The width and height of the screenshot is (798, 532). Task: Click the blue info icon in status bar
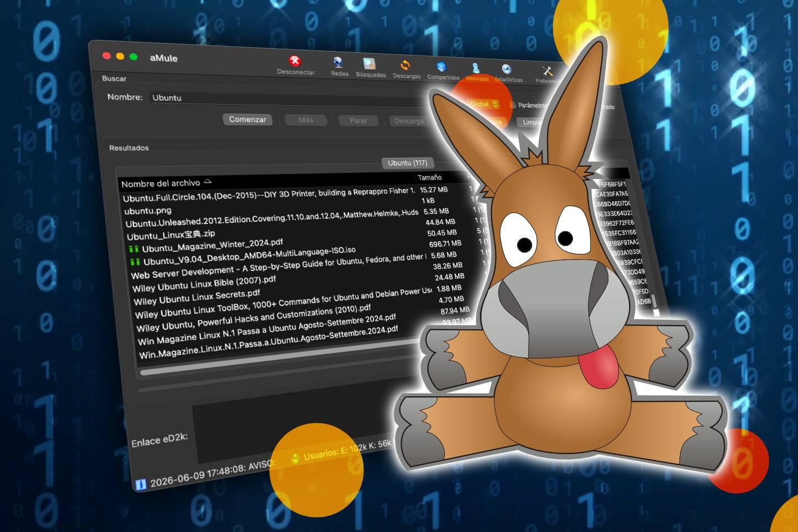(141, 485)
